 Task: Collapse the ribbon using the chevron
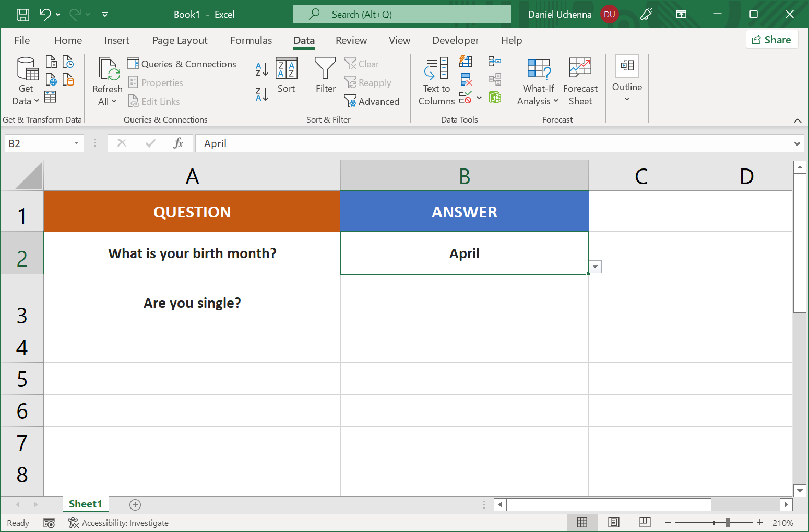798,120
